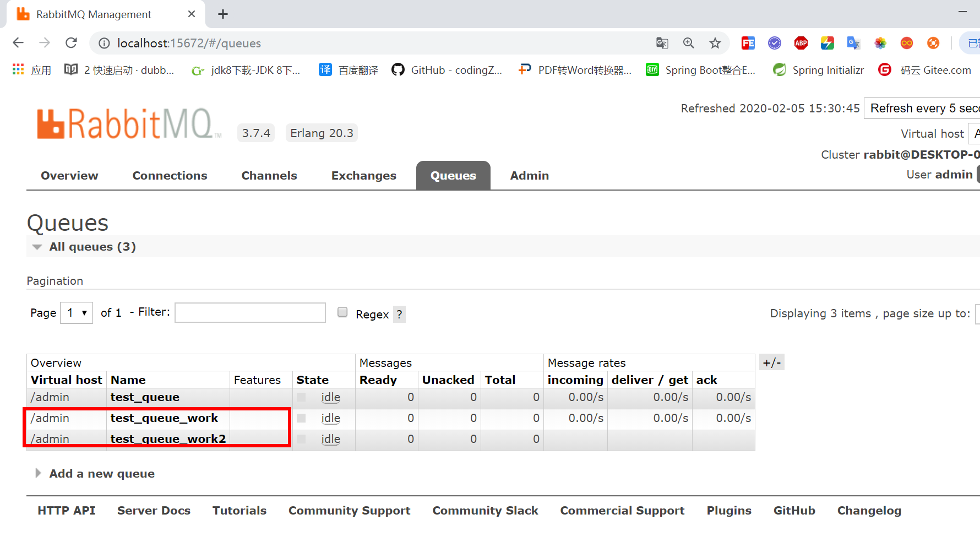
Task: Switch to the Connections tab
Action: [170, 175]
